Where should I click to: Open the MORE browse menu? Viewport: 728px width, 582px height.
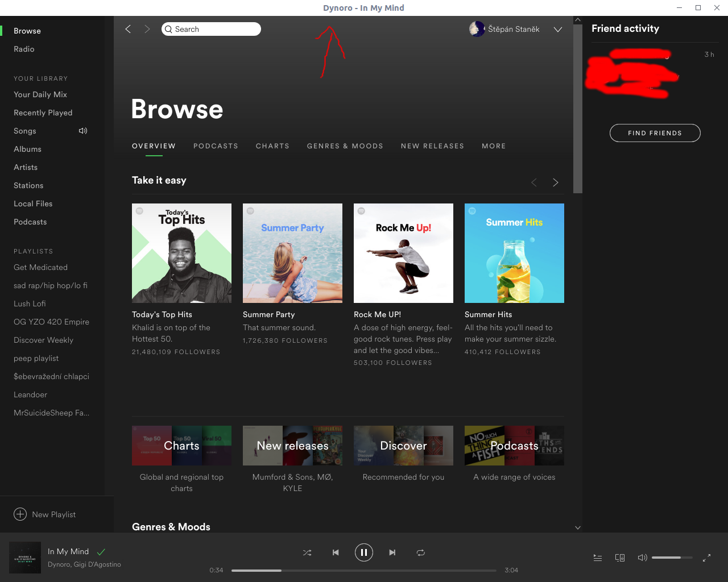coord(494,146)
